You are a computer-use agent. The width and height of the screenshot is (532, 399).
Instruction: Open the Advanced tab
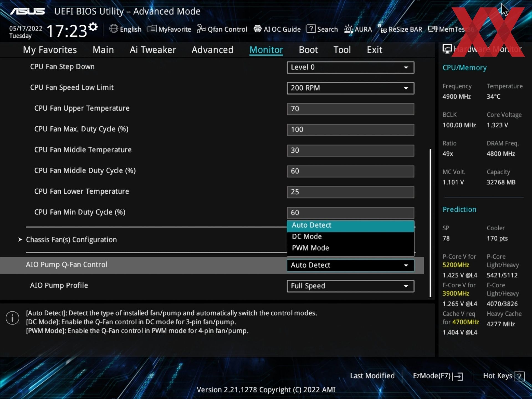212,50
